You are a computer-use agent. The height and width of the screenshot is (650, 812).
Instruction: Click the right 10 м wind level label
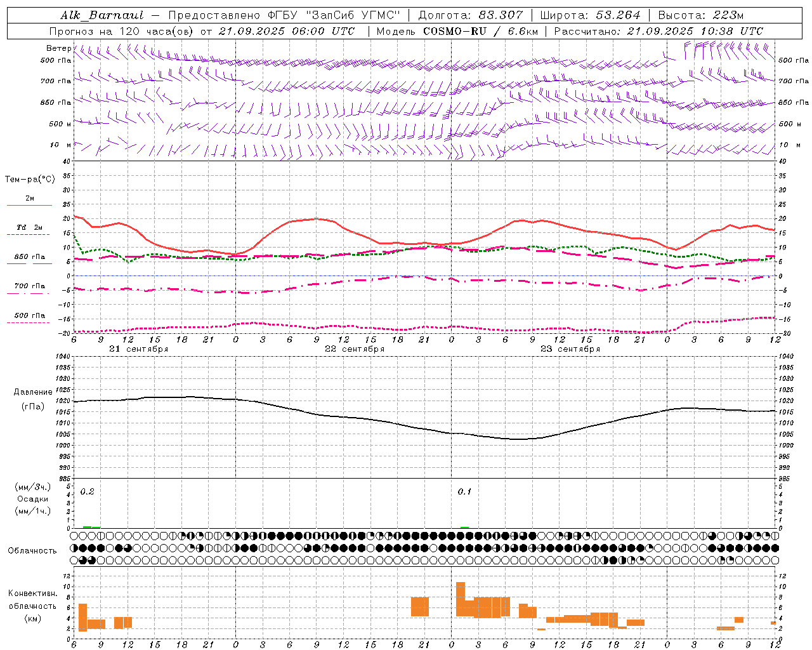point(789,145)
